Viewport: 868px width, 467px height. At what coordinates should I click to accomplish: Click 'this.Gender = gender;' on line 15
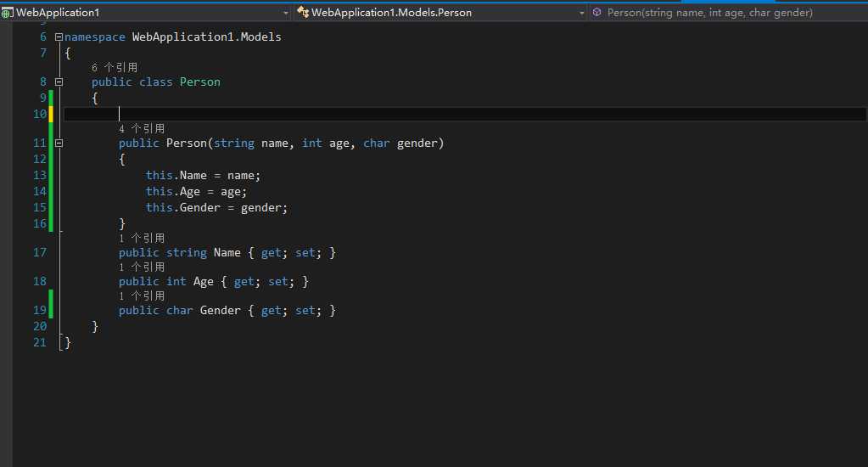(216, 208)
